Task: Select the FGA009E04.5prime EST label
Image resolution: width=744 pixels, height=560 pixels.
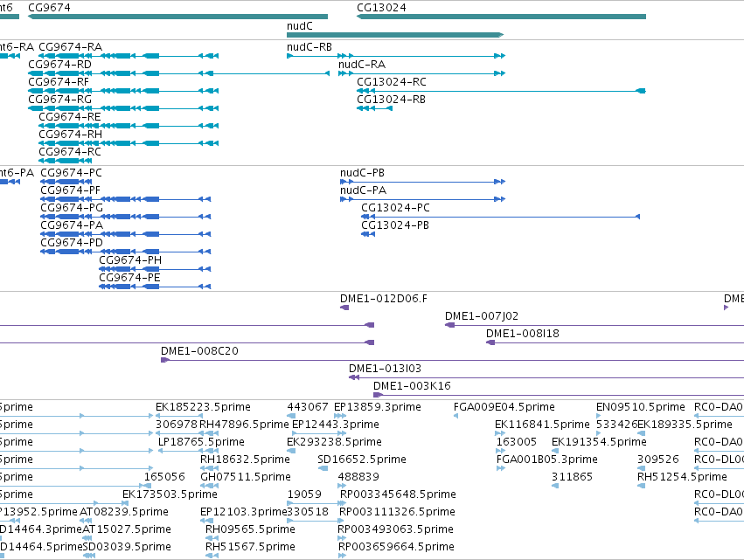Action: pos(504,407)
